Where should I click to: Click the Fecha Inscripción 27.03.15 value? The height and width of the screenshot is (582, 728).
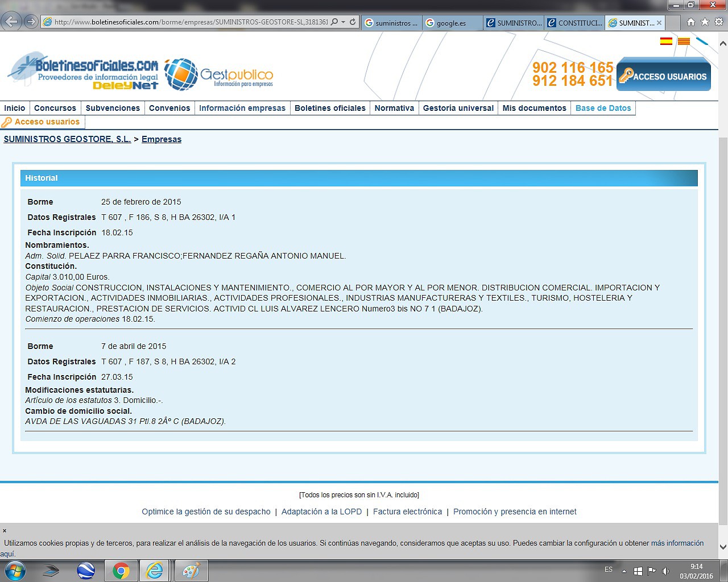click(x=117, y=377)
